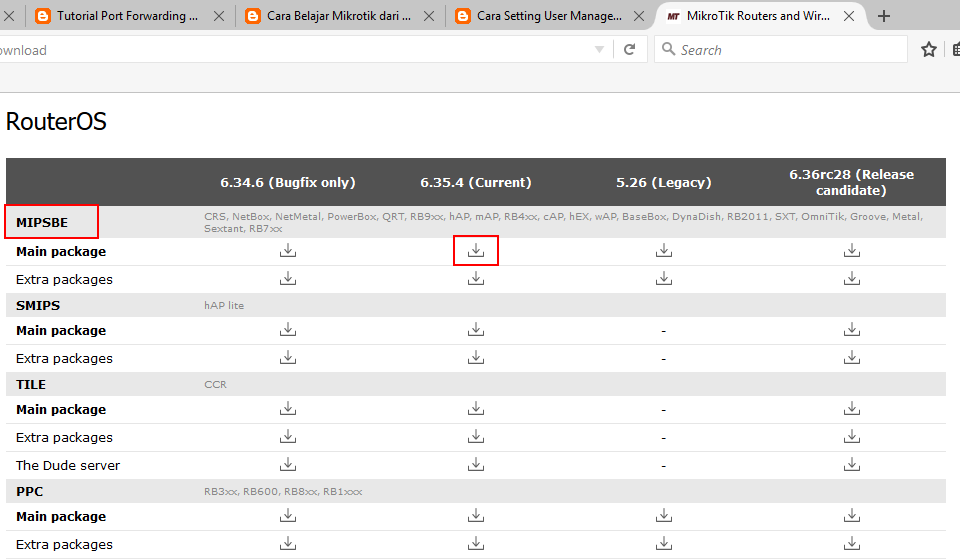The image size is (960, 559).
Task: Download TILE Main package 6.34.6
Action: pyautogui.click(x=288, y=408)
